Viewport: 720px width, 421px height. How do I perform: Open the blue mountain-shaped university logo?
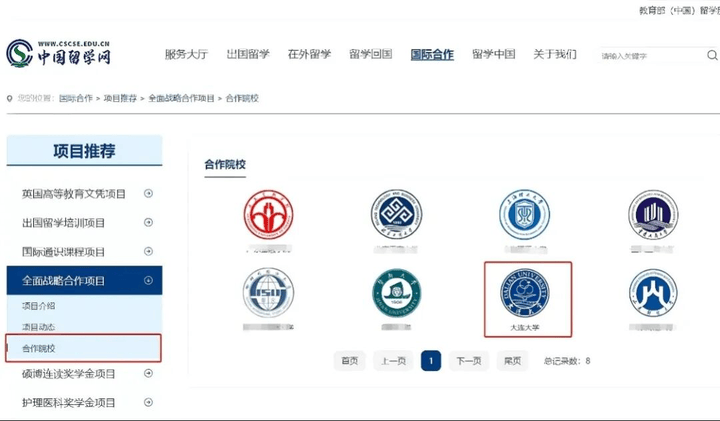pos(653,292)
